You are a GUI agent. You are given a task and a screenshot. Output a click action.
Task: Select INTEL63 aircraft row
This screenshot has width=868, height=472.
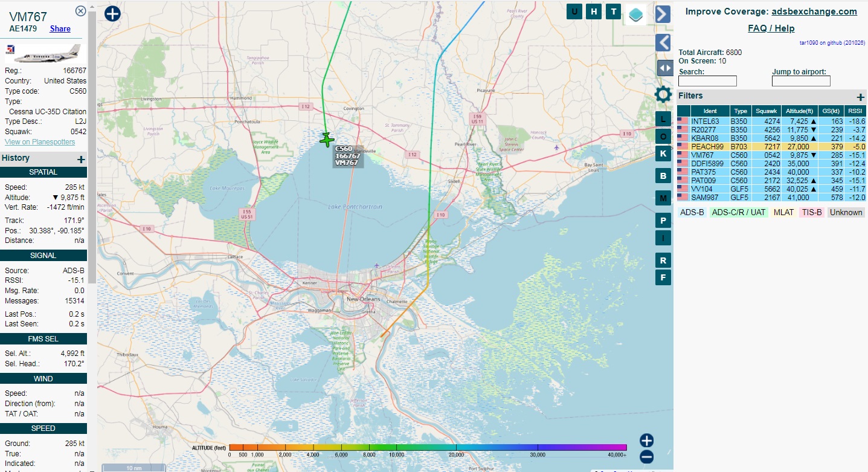pos(771,121)
